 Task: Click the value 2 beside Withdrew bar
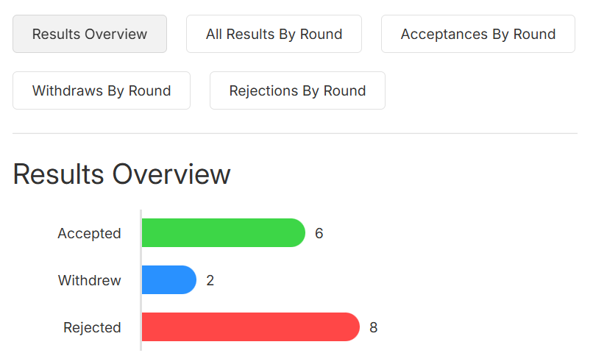pyautogui.click(x=210, y=280)
